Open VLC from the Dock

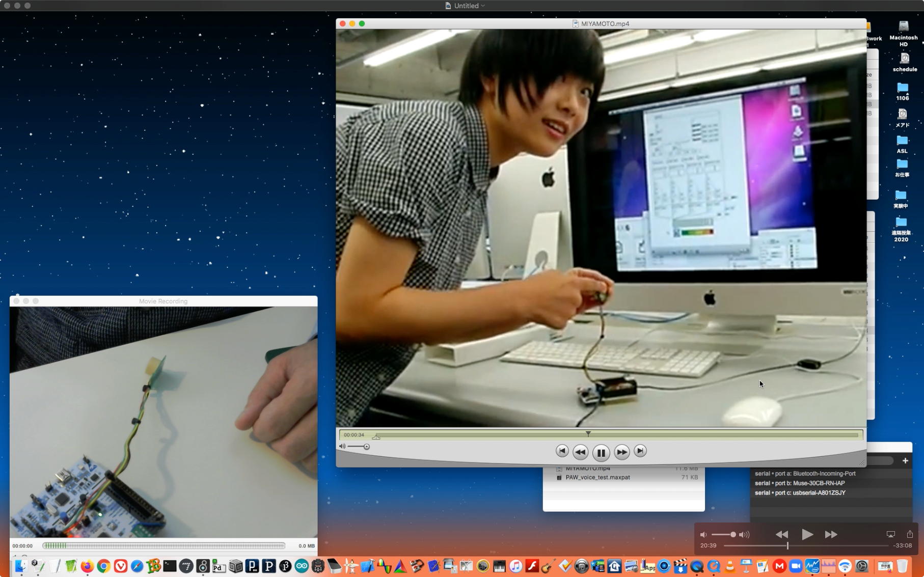pos(730,566)
